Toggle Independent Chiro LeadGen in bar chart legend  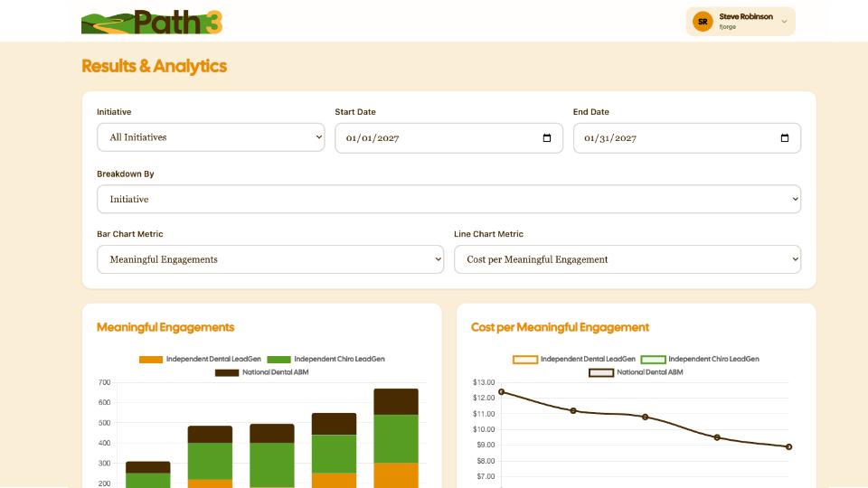coord(325,359)
